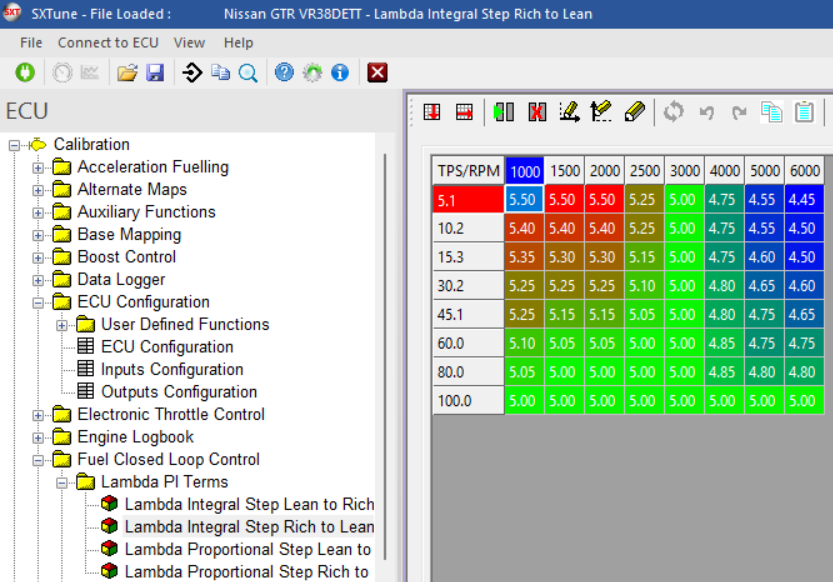Expand the Alternate Maps folder

coord(38,190)
